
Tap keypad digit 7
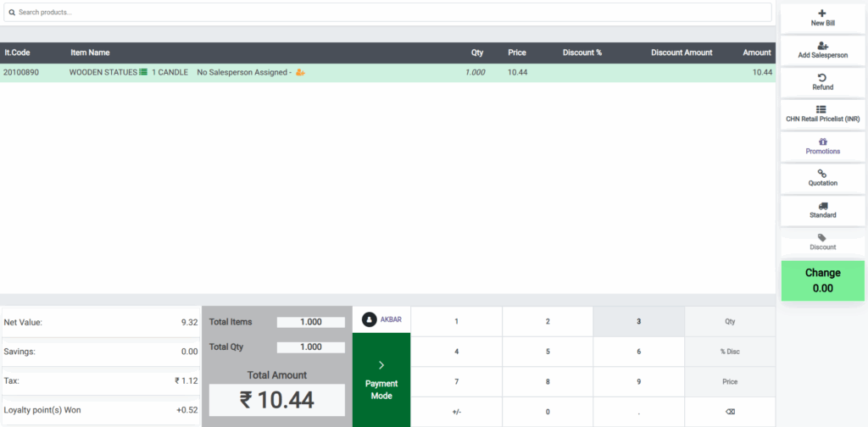456,381
